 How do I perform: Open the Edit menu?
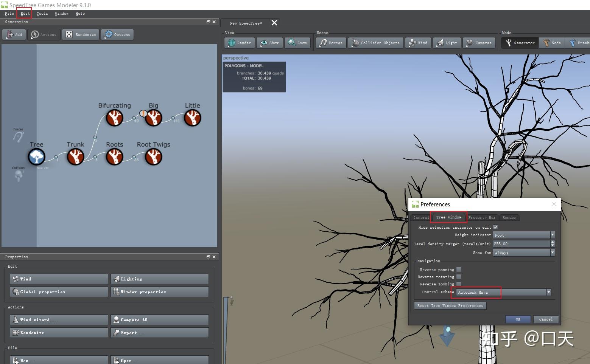(x=25, y=14)
